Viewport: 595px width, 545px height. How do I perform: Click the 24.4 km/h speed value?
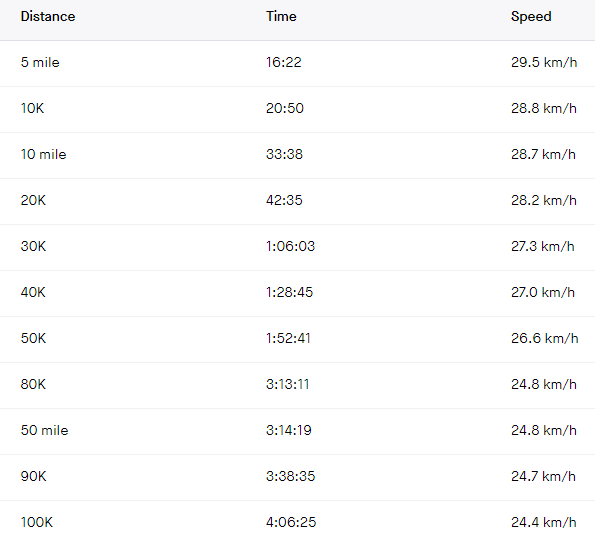point(543,522)
